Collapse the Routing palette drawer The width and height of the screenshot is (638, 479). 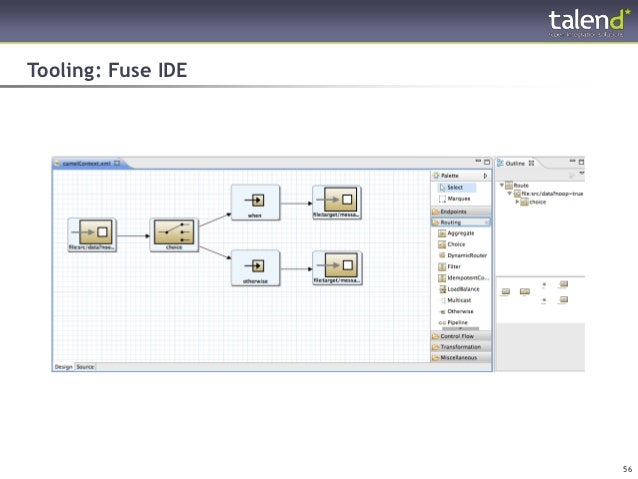tap(461, 223)
